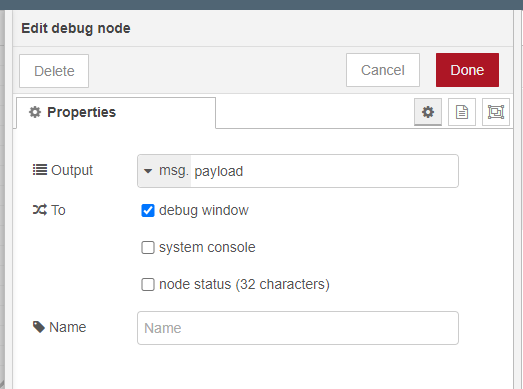Delete the debug node
The width and height of the screenshot is (523, 389).
[x=54, y=71]
